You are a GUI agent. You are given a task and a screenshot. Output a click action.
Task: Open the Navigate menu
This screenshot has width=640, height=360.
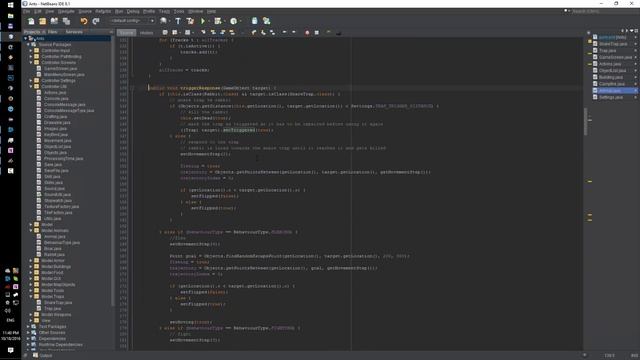66,11
